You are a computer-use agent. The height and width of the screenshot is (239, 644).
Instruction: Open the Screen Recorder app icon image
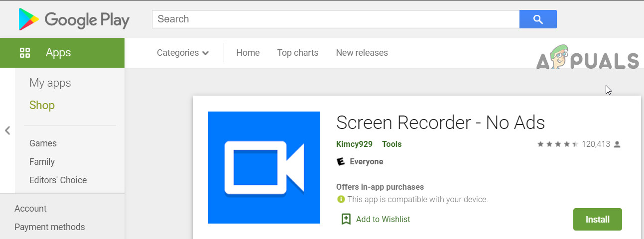[x=264, y=167]
